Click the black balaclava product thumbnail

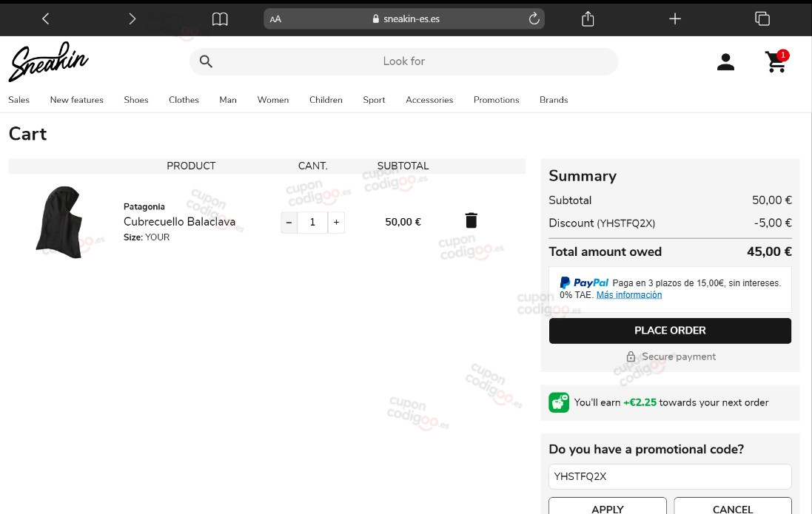[59, 222]
